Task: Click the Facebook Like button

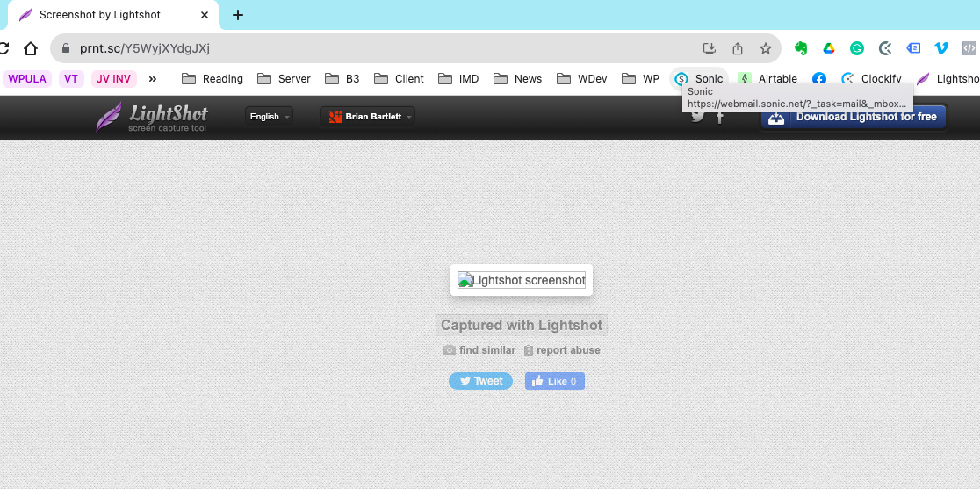Action: (555, 381)
